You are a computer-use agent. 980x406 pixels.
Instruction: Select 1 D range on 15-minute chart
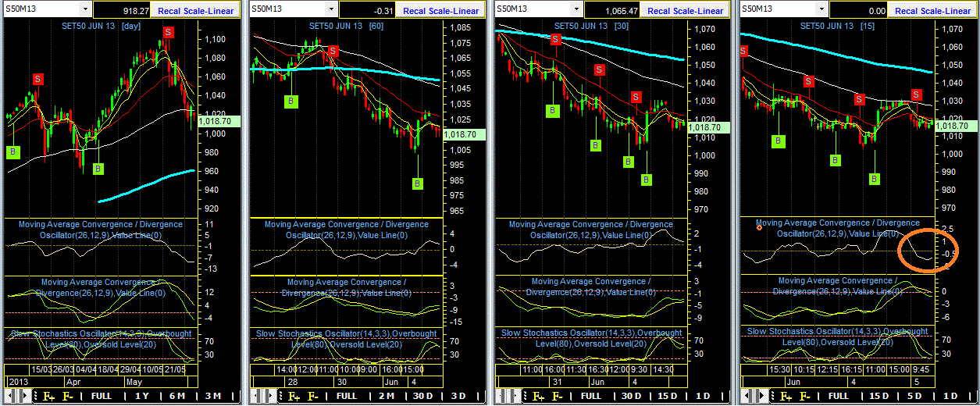pos(950,396)
